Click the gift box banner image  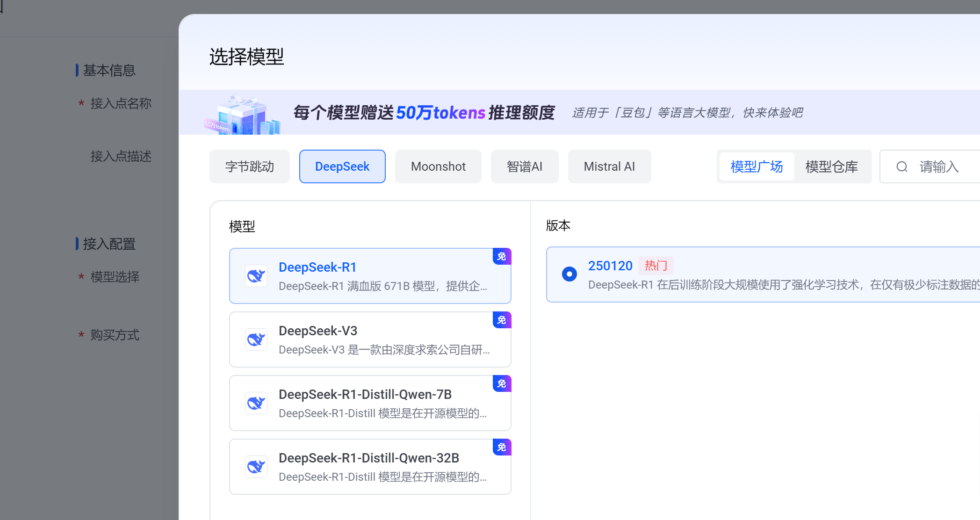pos(242,115)
